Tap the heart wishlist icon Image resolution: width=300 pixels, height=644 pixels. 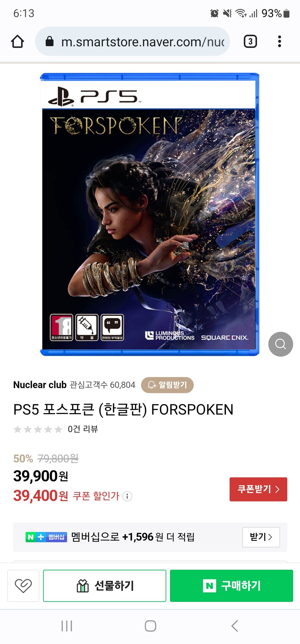[x=23, y=586]
